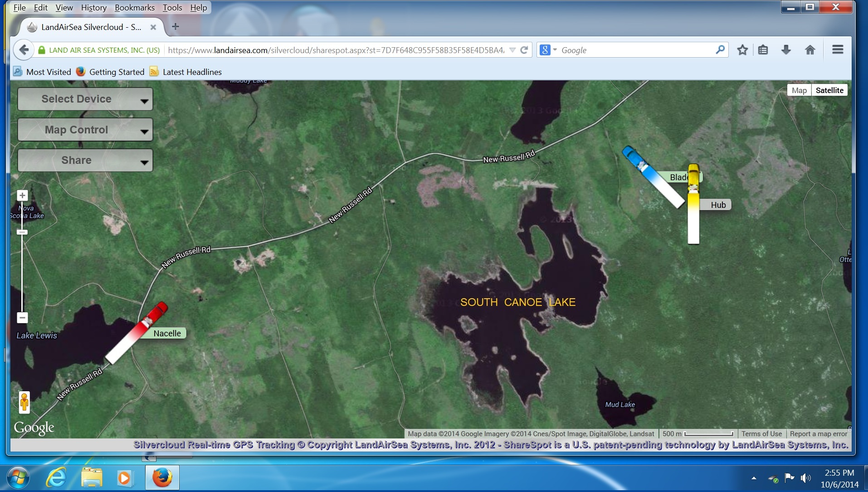Click the Google logo on the map
This screenshot has width=868, height=492.
point(34,428)
